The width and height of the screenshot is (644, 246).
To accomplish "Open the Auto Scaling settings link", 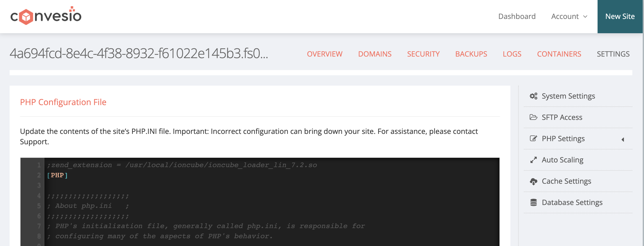I will coord(563,160).
